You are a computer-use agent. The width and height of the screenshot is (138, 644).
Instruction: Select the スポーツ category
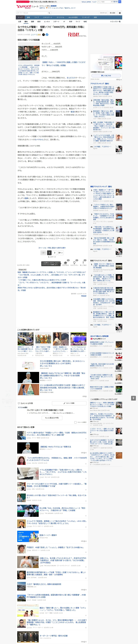coord(56,21)
